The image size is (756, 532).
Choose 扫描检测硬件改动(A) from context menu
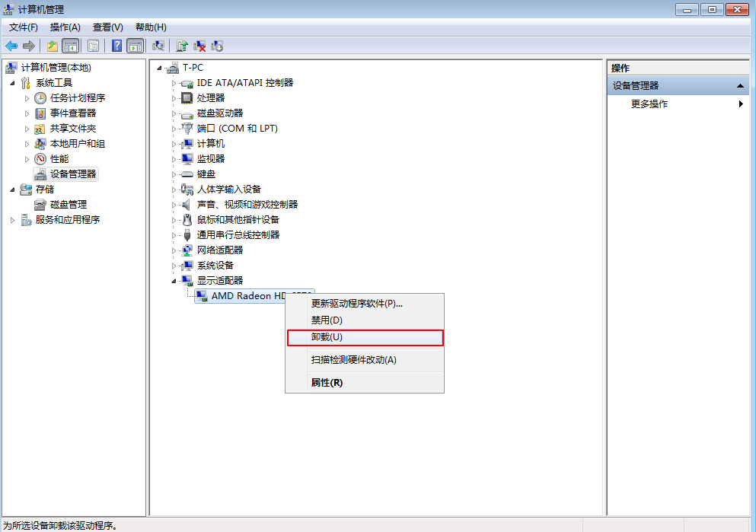[x=365, y=360]
